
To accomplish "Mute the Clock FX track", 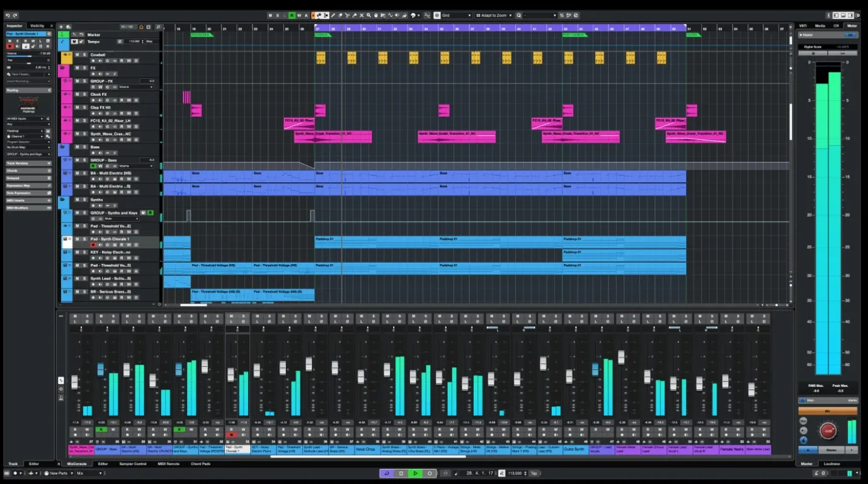I will point(77,94).
